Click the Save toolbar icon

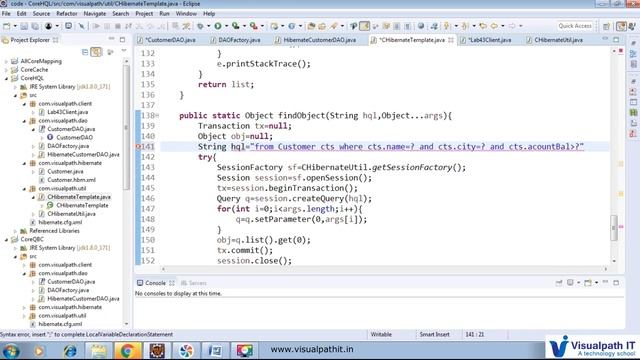coord(24,26)
